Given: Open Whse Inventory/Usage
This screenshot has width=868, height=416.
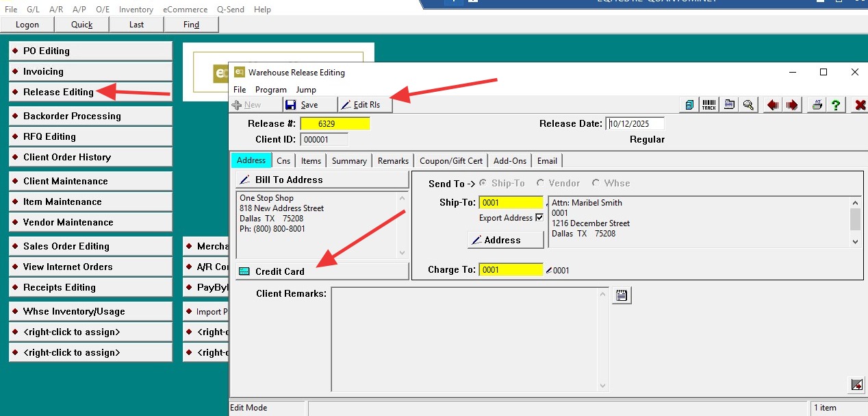Looking at the screenshot, I should point(91,311).
